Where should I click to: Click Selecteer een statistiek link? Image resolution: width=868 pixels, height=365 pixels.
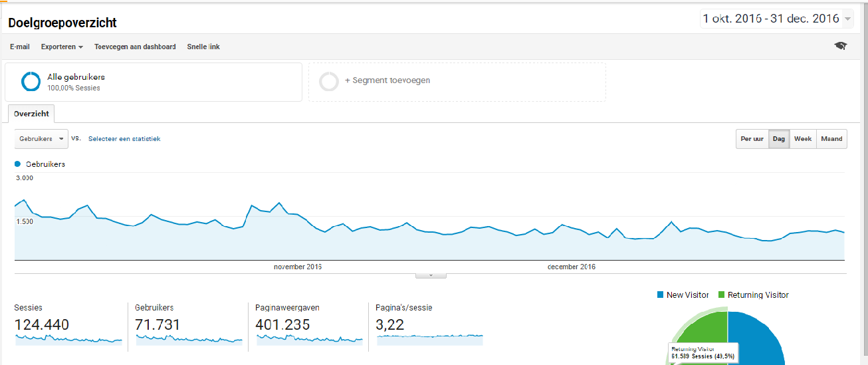(x=124, y=139)
